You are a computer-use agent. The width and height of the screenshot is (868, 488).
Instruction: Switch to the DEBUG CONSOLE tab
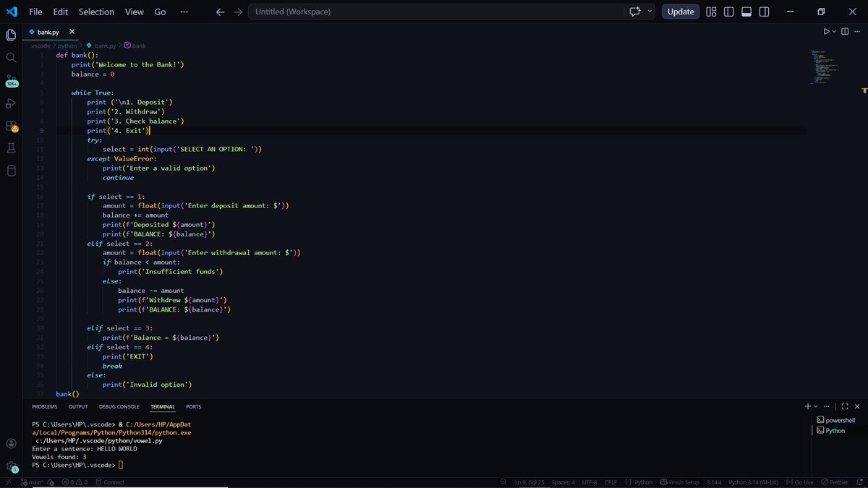point(119,407)
